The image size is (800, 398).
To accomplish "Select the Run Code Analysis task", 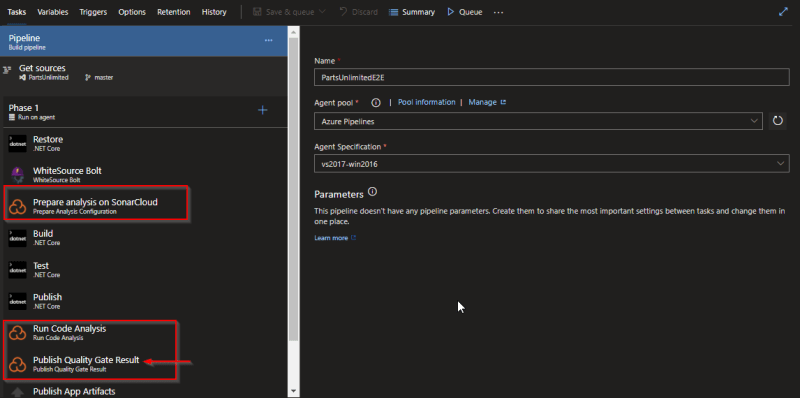I will 144,332.
